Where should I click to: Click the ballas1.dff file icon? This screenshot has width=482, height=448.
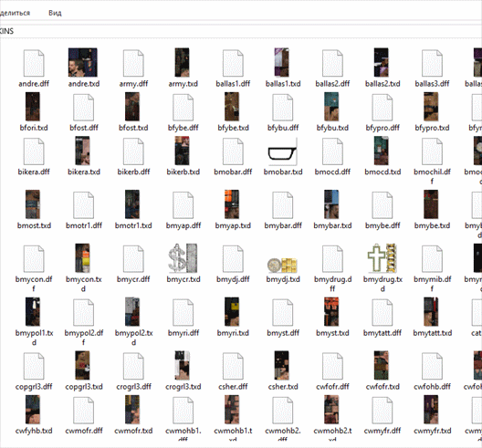click(x=233, y=63)
